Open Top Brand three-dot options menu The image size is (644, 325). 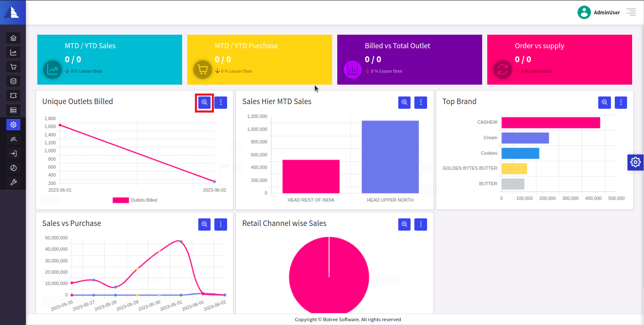pyautogui.click(x=621, y=102)
